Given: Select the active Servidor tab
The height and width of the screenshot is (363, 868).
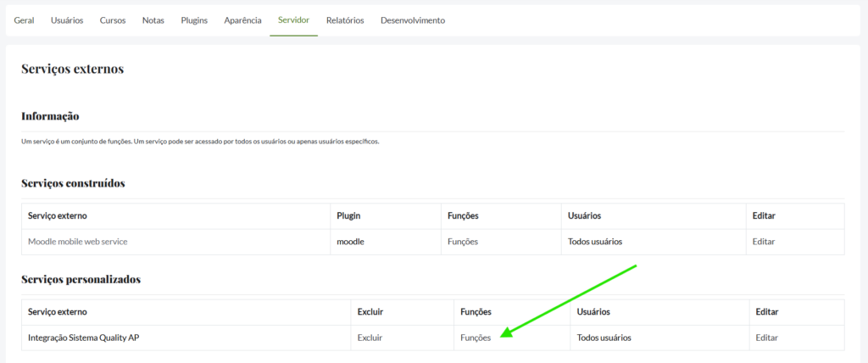Looking at the screenshot, I should click(x=293, y=20).
